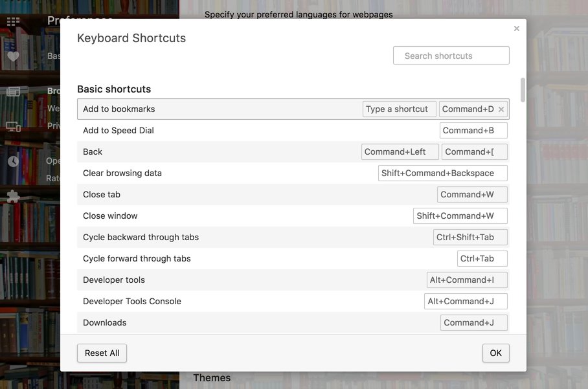Screen dimensions: 588x389
Task: Go to the Basic preferences section
Action: click(53, 55)
